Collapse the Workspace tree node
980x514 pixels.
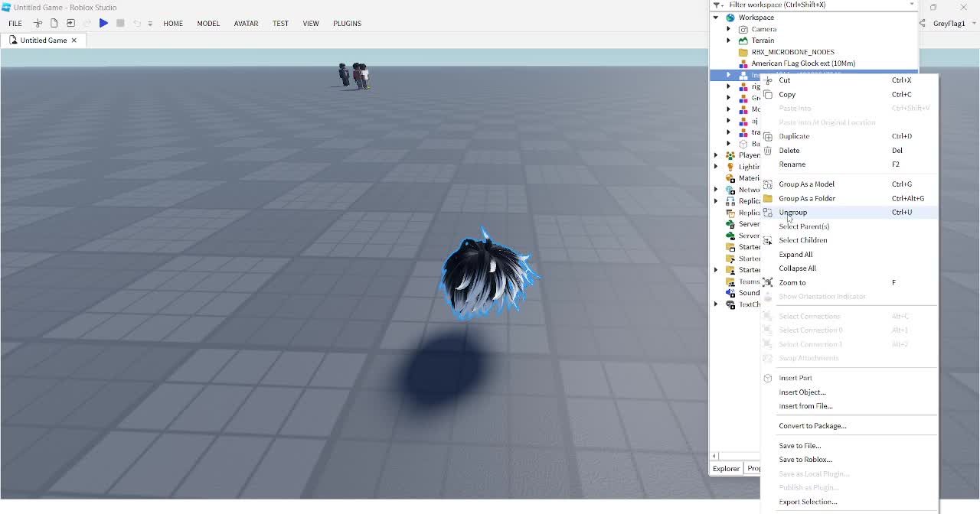(x=716, y=18)
